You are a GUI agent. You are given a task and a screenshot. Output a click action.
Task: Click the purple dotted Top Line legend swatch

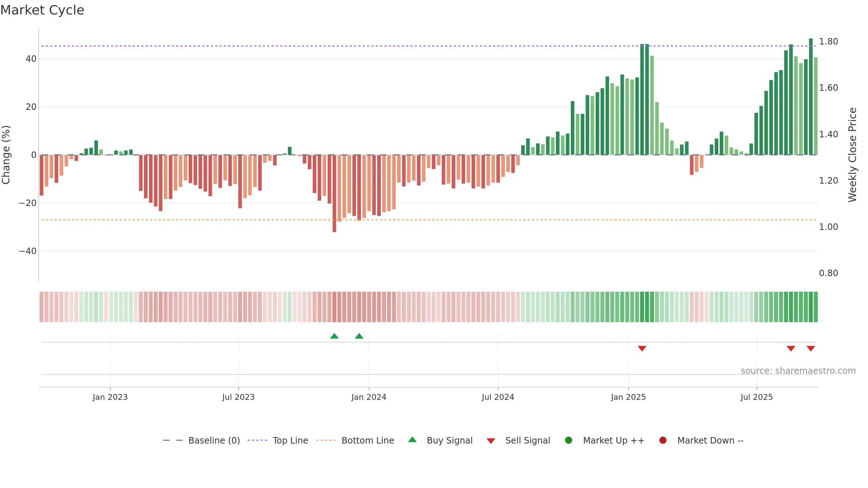tap(257, 440)
